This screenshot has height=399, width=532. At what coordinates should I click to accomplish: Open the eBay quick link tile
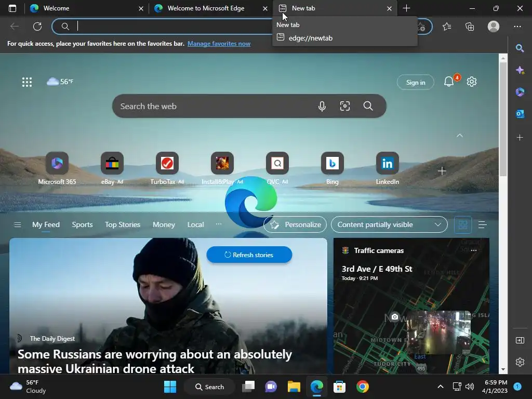click(x=112, y=169)
